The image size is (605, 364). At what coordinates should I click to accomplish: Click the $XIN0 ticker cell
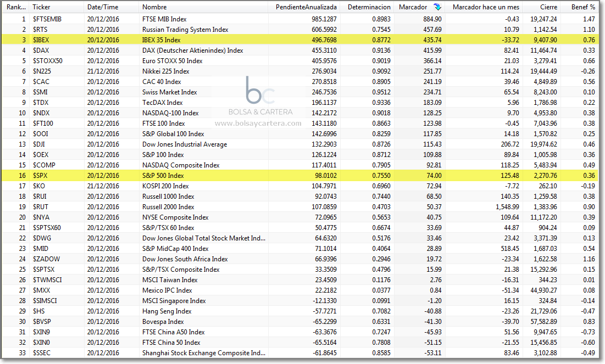pos(41,341)
